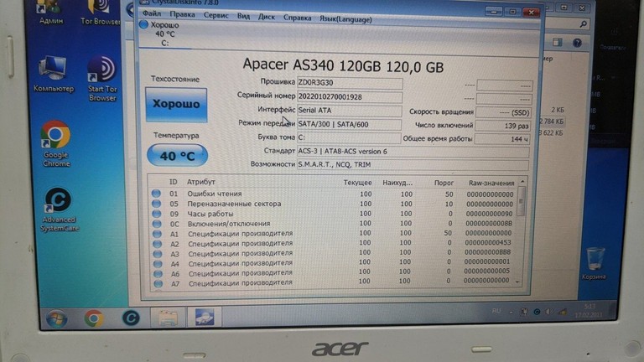
Task: Click the scroll down arrow of attribute list
Action: pyautogui.click(x=517, y=282)
